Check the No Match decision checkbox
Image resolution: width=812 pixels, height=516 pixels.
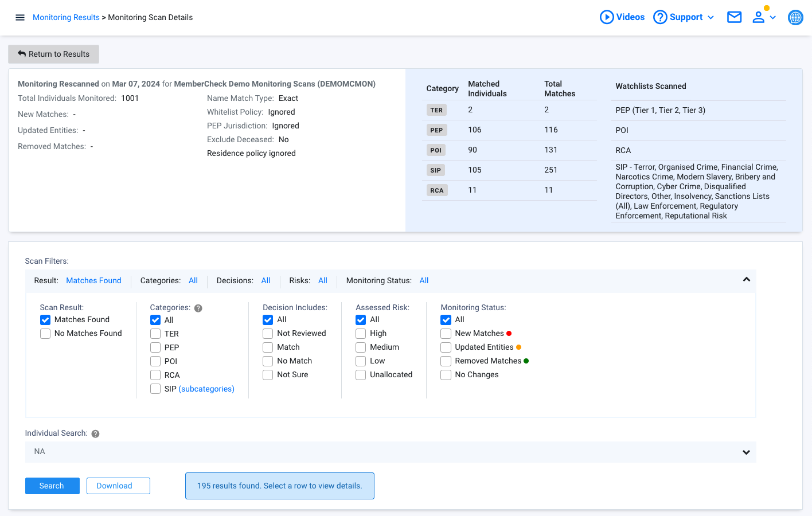point(268,361)
